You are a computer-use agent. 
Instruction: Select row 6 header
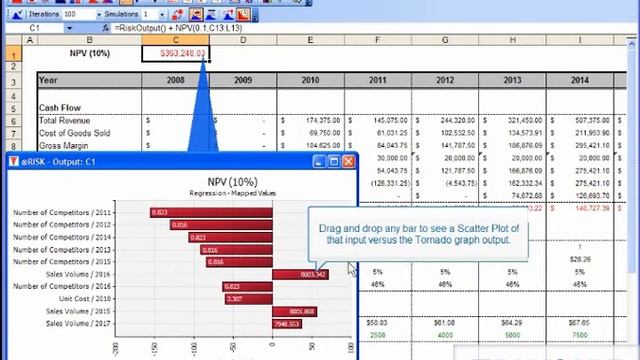13,121
